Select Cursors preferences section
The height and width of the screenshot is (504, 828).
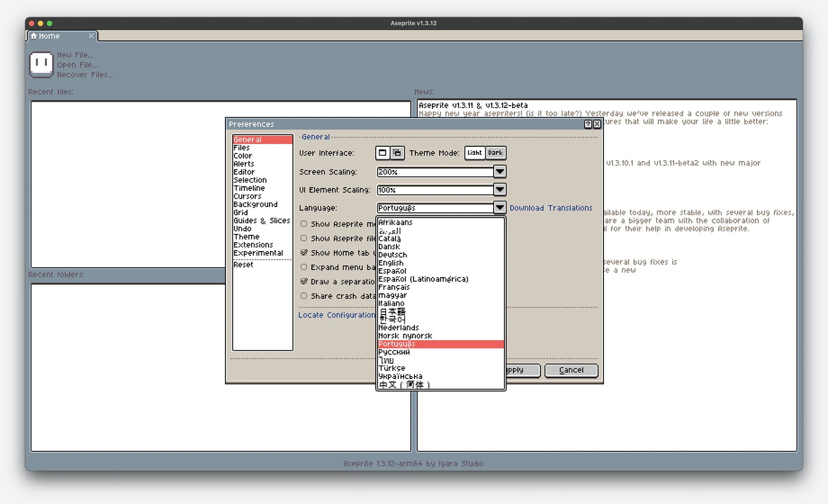point(263,196)
